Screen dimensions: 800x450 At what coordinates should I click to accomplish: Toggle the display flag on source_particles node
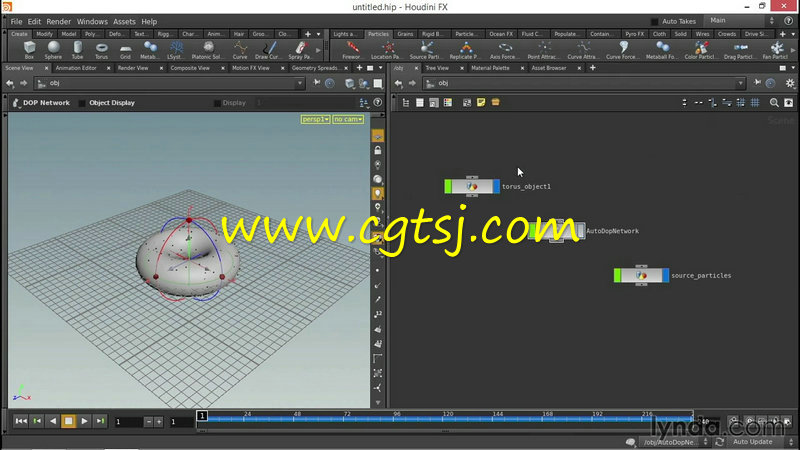click(666, 276)
